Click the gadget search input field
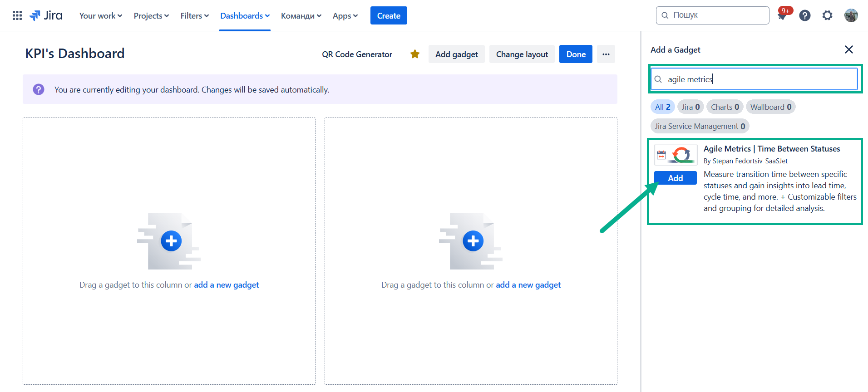Viewport: 868px width, 392px height. (x=758, y=79)
